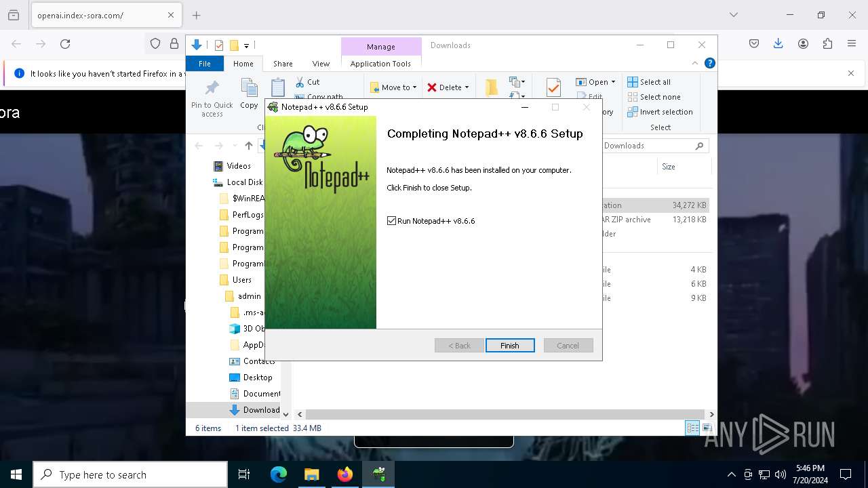
Task: Click the shield tracking protection icon
Action: [155, 43]
